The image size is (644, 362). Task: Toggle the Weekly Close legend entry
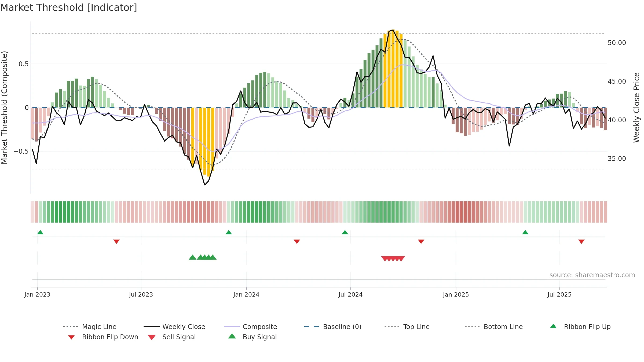click(x=174, y=327)
